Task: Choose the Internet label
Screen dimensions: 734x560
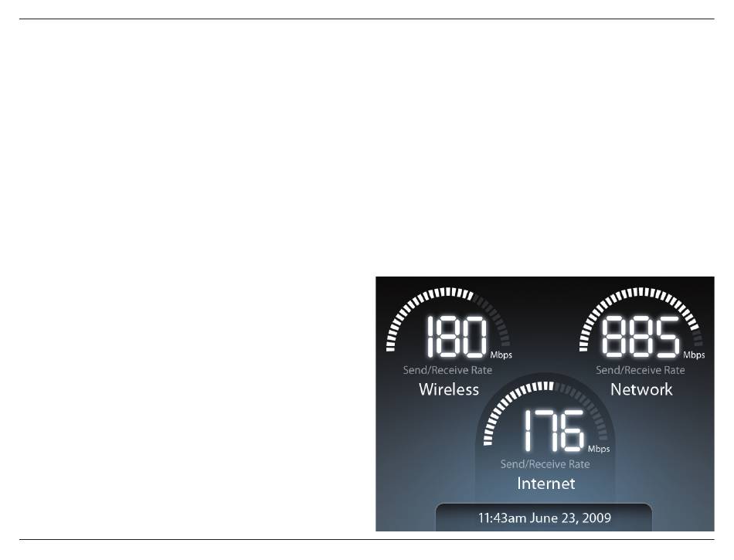Action: coord(545,484)
